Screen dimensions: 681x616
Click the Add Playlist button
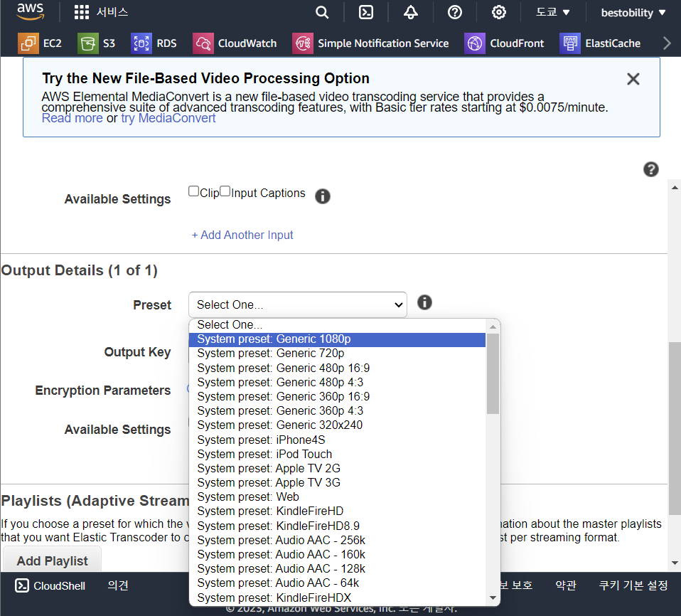pos(52,561)
